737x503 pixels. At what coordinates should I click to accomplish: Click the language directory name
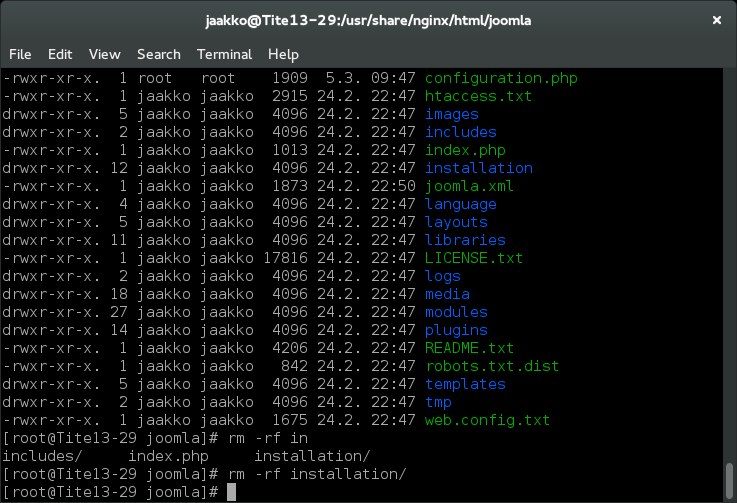pyautogui.click(x=461, y=204)
